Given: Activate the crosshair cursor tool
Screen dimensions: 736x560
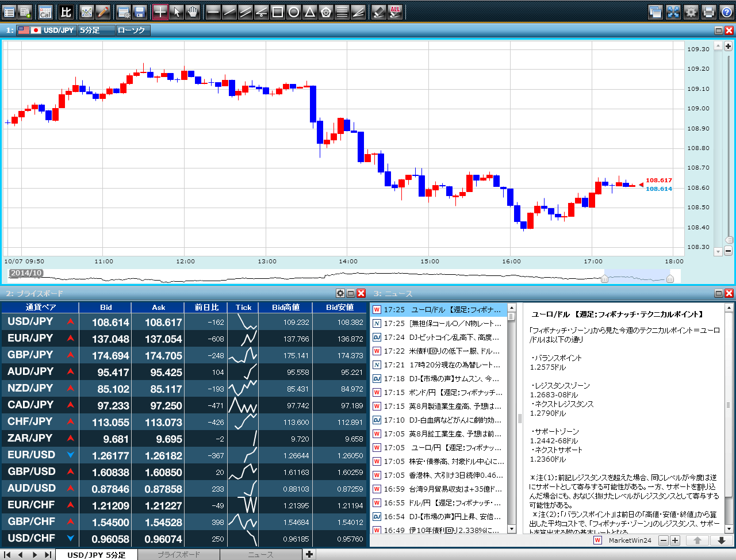Looking at the screenshot, I should [x=160, y=11].
